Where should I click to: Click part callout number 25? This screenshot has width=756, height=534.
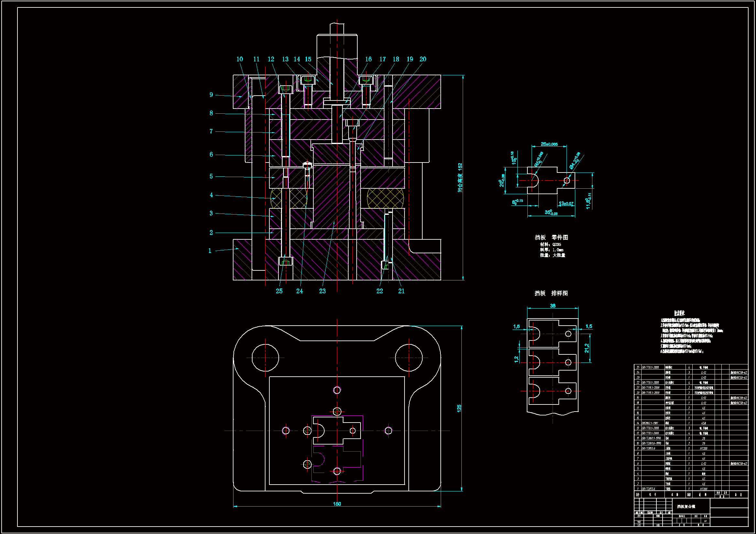click(279, 291)
